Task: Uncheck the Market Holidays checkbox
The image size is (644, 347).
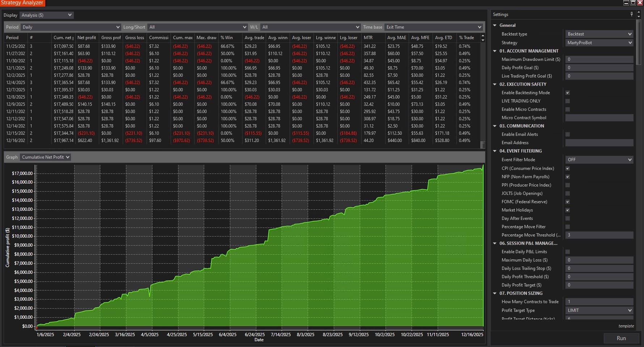Action: tap(567, 210)
